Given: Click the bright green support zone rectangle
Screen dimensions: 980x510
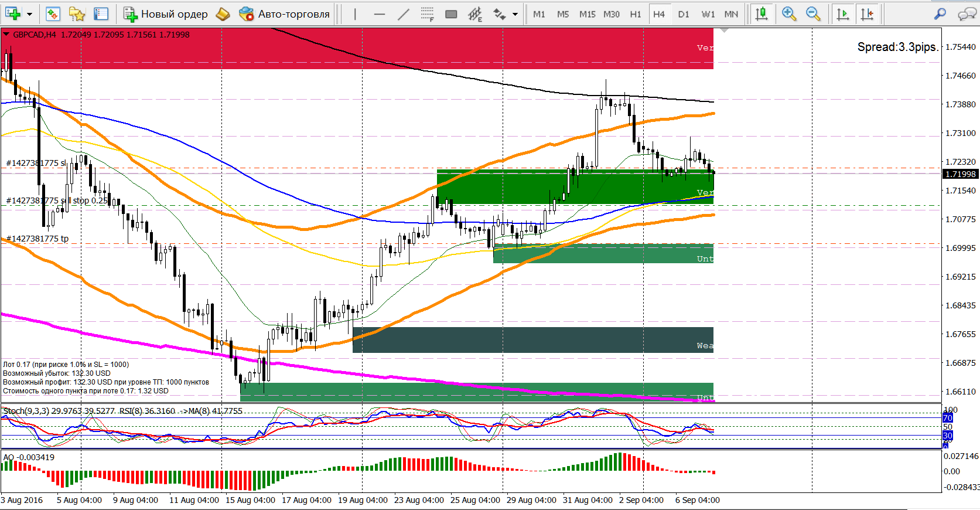Looking at the screenshot, I should pyautogui.click(x=575, y=186).
